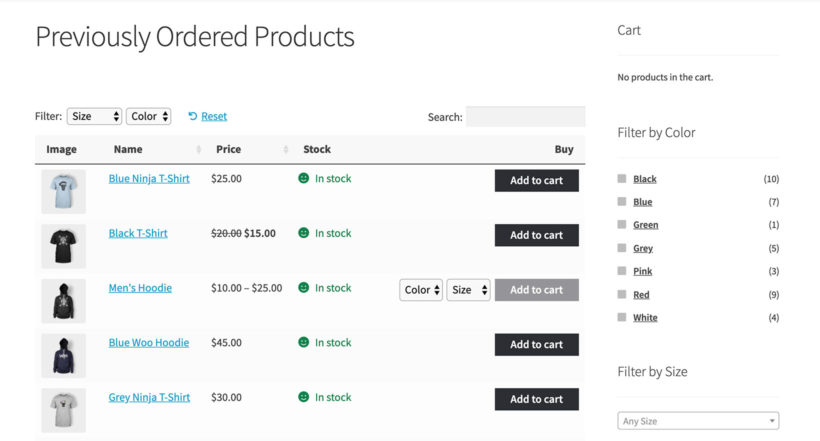Check the Black color filter box

click(x=622, y=178)
